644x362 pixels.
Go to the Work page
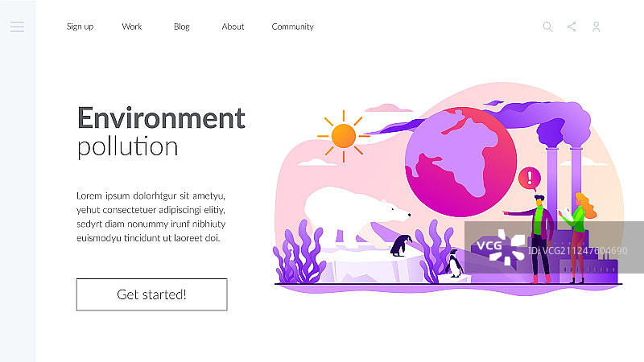[132, 27]
